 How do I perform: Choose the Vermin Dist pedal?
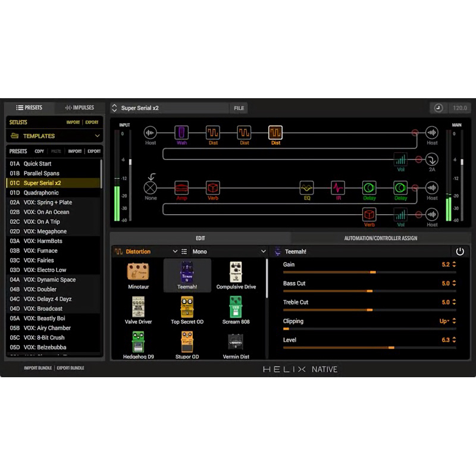point(236,345)
